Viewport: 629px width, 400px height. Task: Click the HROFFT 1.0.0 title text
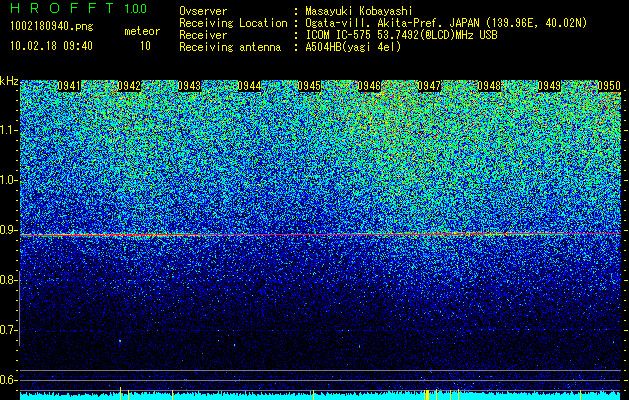[79, 8]
